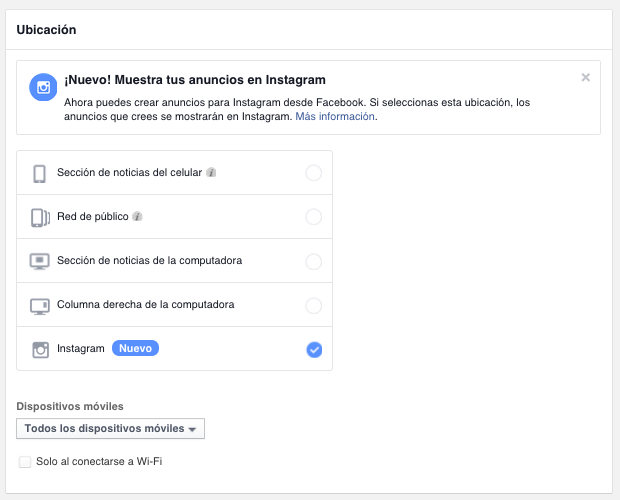Select Sección de noticias de la computadora
The image size is (620, 500).
[x=313, y=261]
